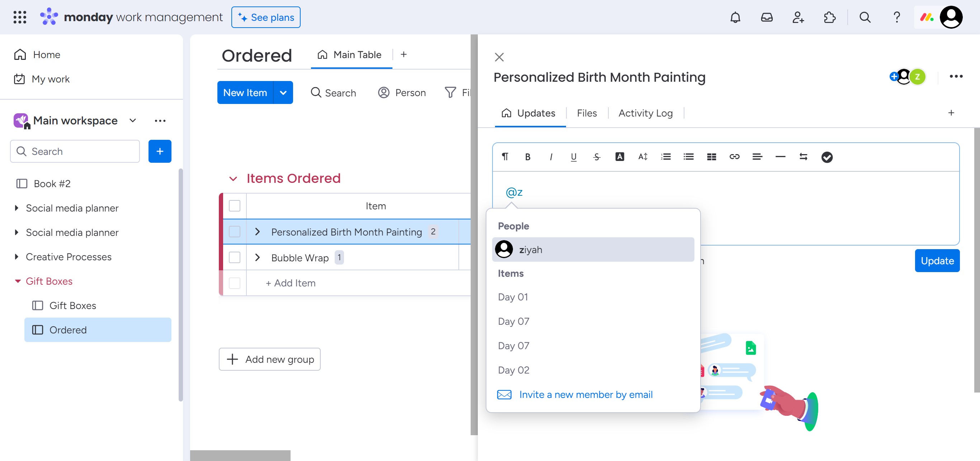Viewport: 980px width, 461px height.
Task: Open the New Item dropdown arrow
Action: pyautogui.click(x=283, y=93)
